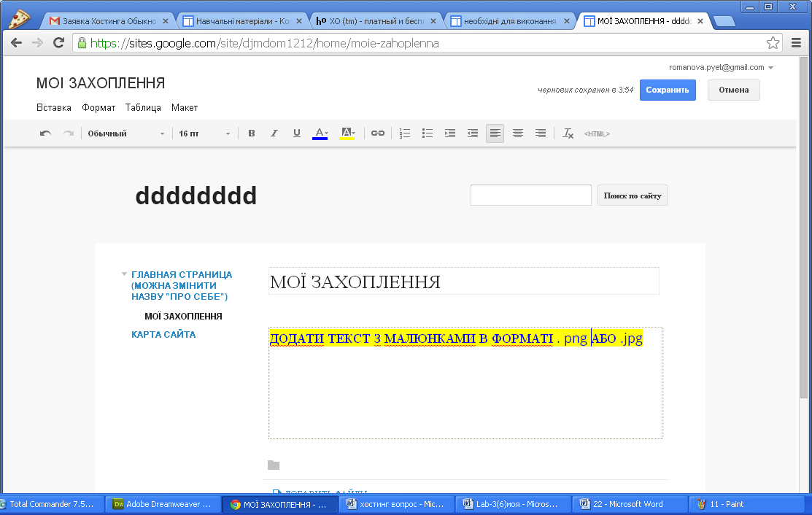Click the dddddddd site title
812x515 pixels.
(196, 195)
